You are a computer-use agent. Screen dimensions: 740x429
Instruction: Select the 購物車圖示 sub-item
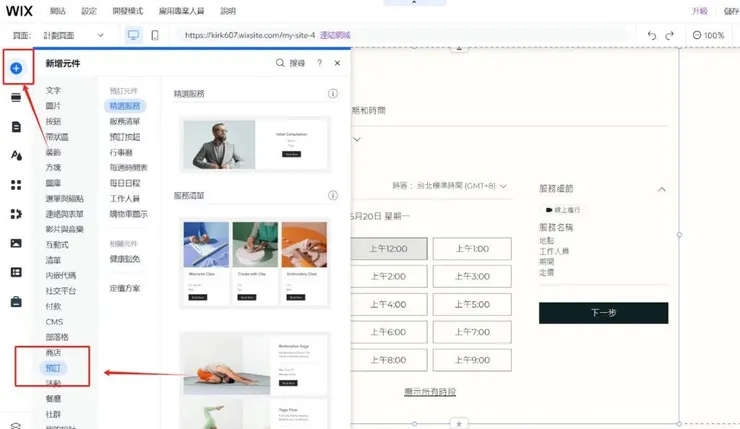coord(128,214)
